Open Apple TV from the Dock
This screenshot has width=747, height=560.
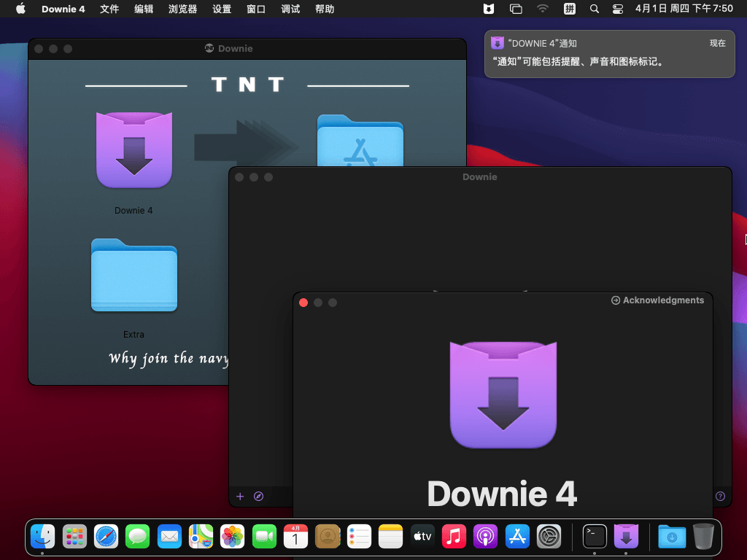pos(422,537)
